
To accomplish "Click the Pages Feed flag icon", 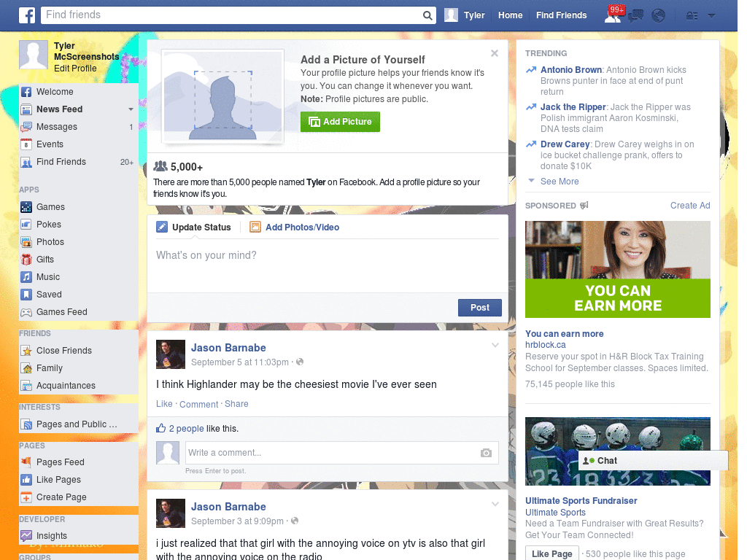I will [26, 462].
